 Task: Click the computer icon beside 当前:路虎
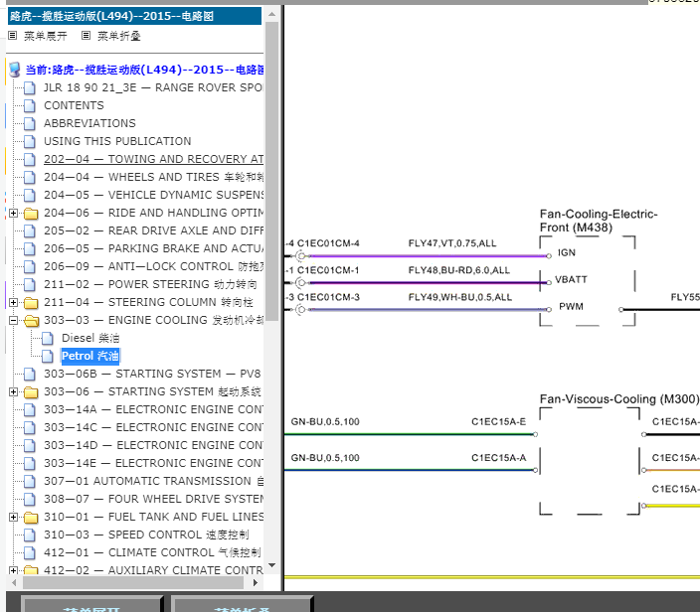tap(14, 70)
